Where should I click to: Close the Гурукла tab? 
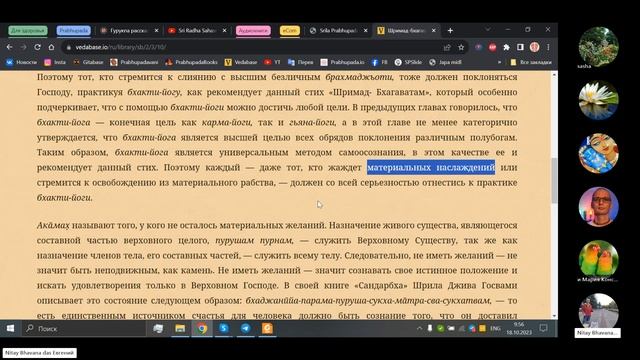pyautogui.click(x=156, y=31)
